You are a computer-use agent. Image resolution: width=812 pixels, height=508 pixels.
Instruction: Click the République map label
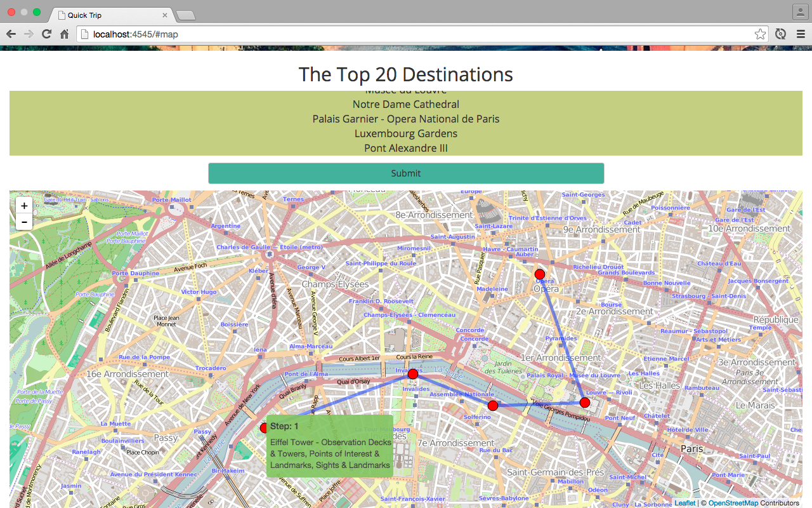pos(776,319)
